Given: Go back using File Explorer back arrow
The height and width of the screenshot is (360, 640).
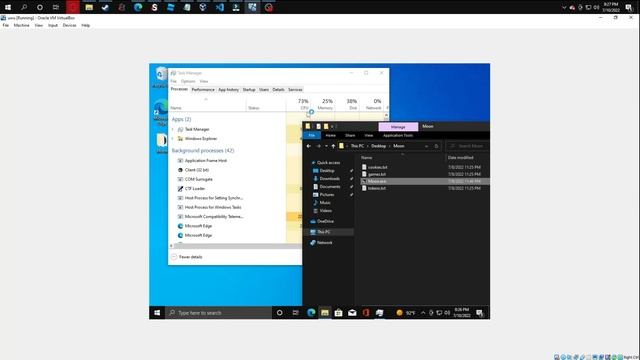Looking at the screenshot, I should pos(309,146).
